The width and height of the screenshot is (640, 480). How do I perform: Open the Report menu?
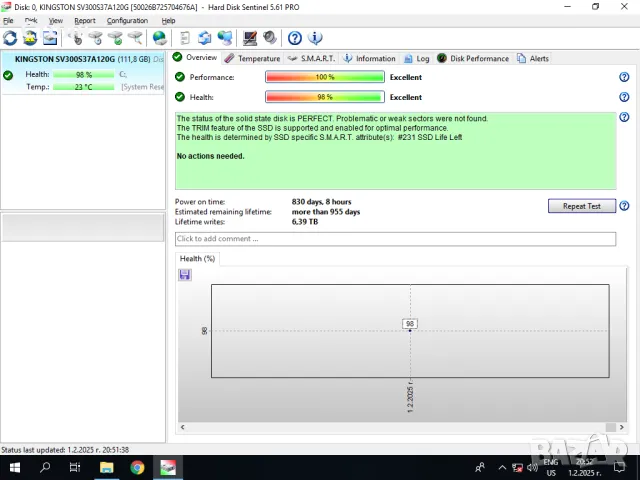pos(85,20)
